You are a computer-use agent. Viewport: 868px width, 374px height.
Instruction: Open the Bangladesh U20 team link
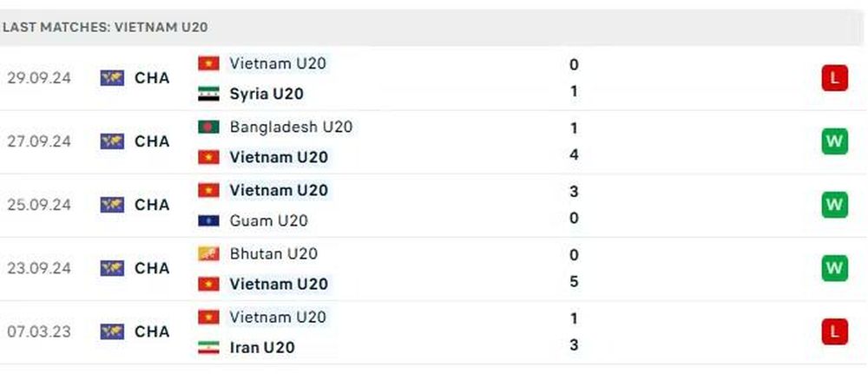tap(291, 127)
